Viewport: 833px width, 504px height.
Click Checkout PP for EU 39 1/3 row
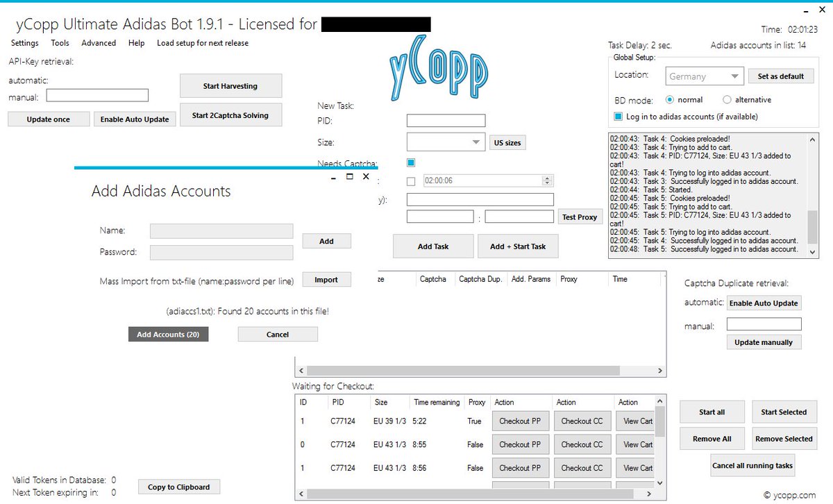coord(521,421)
